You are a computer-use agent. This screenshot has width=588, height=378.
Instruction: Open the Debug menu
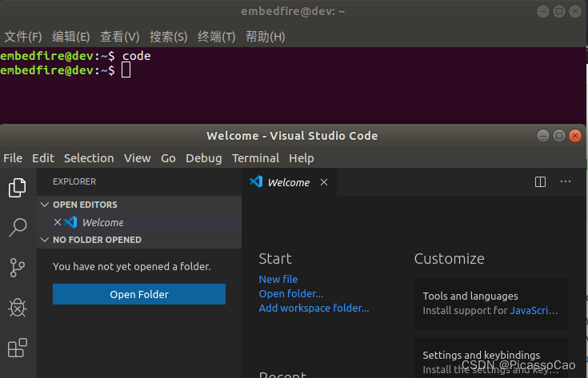[204, 158]
